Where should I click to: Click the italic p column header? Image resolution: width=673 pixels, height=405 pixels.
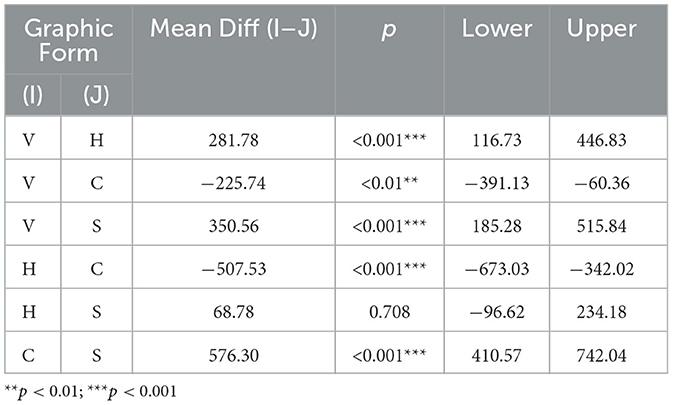click(x=391, y=29)
